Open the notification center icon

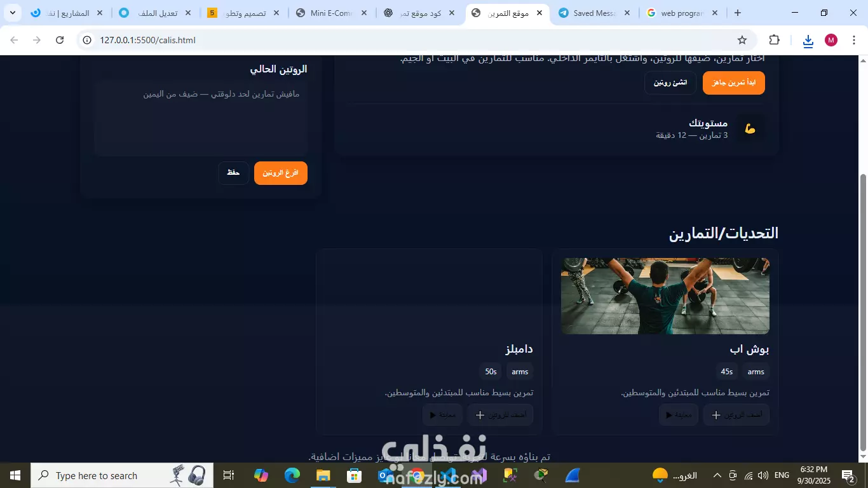(848, 475)
